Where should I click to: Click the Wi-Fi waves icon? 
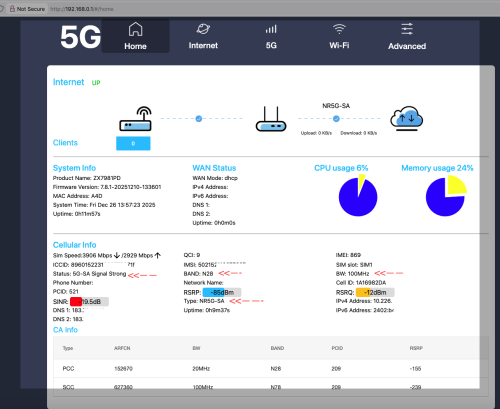(339, 29)
